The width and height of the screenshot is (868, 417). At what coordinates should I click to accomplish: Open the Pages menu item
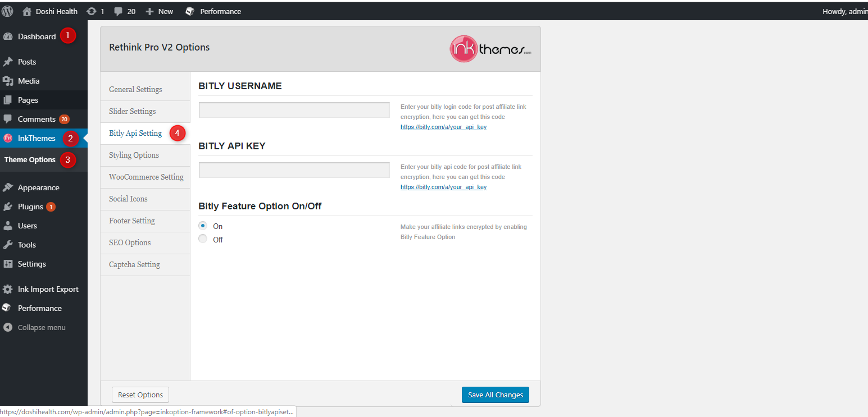(x=44, y=100)
